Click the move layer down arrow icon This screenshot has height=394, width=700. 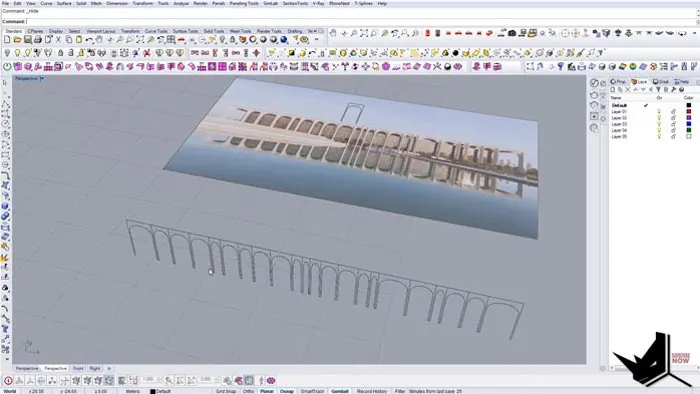643,90
